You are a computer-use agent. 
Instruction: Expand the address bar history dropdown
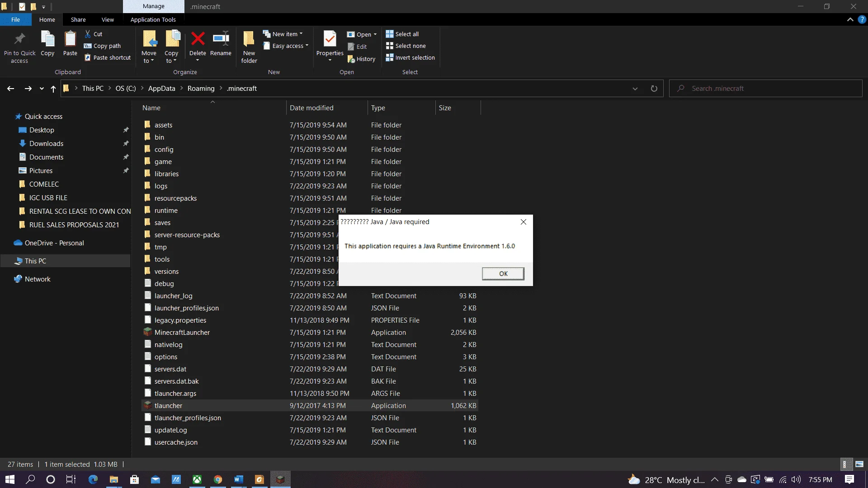pos(635,89)
